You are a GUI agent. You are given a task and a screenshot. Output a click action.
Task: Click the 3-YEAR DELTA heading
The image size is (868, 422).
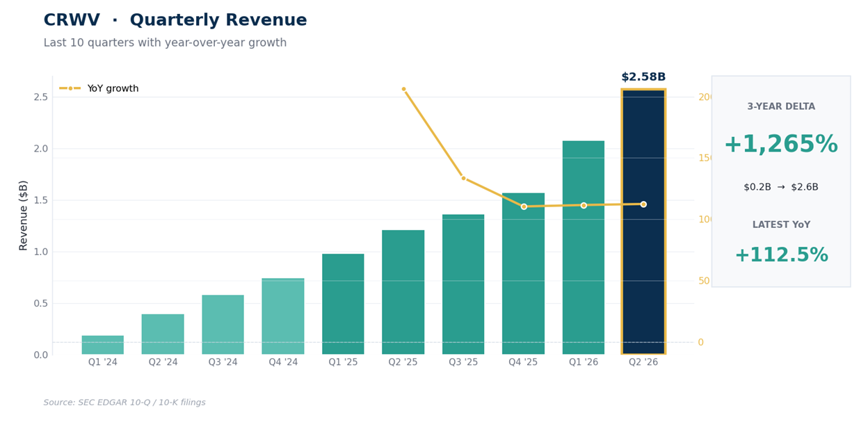(x=781, y=107)
